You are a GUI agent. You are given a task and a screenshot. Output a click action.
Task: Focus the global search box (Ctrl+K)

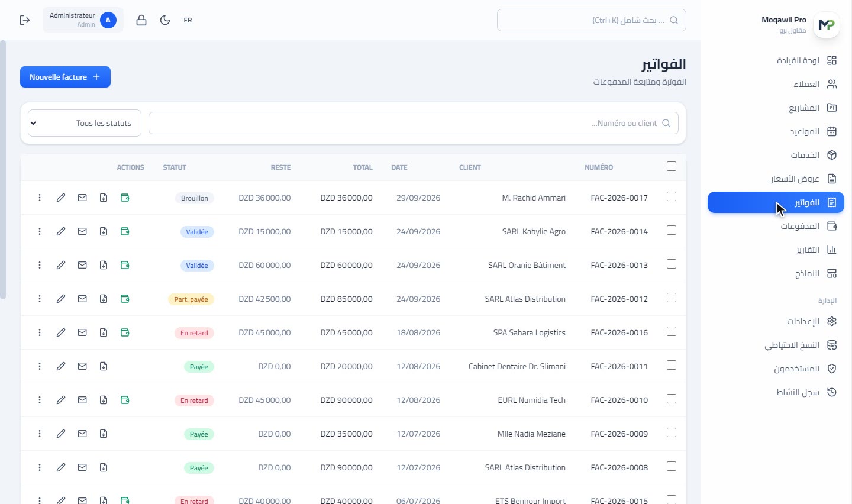[x=592, y=20]
